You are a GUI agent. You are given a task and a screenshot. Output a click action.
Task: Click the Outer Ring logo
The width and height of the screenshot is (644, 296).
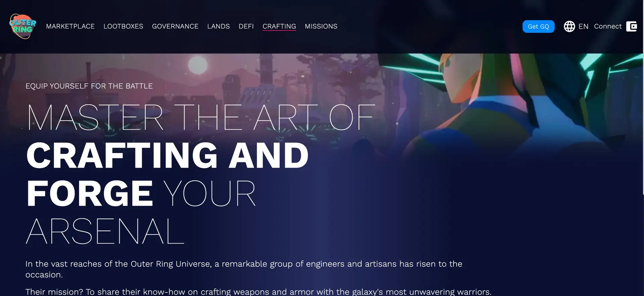(22, 26)
